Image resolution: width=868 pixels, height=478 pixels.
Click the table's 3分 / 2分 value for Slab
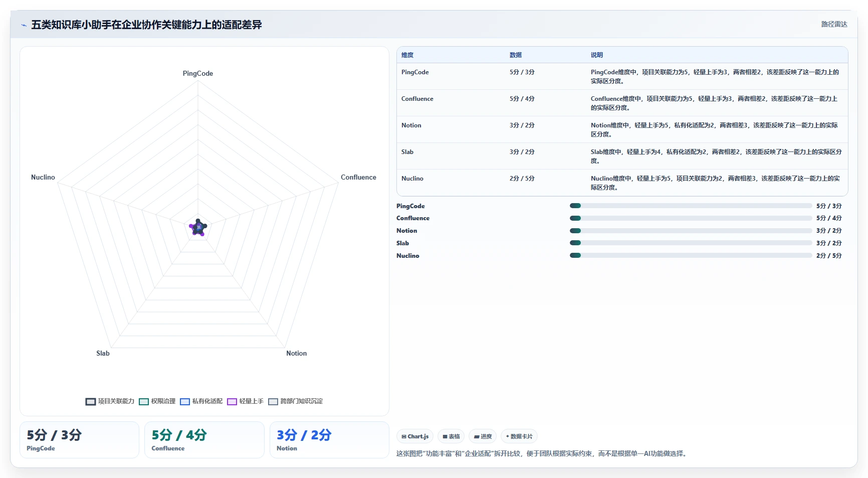[x=522, y=152]
